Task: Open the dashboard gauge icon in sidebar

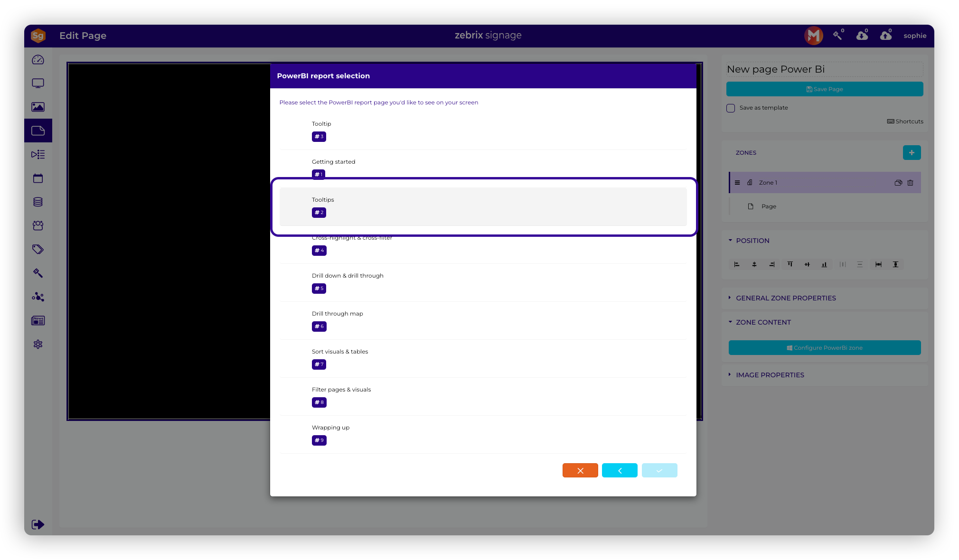Action: pyautogui.click(x=38, y=60)
